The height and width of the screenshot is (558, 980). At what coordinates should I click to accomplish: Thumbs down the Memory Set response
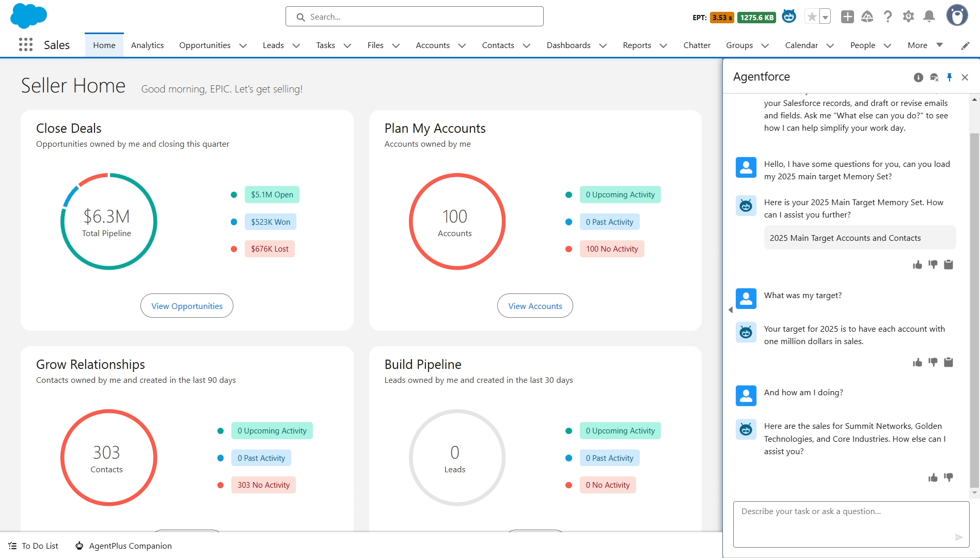tap(933, 265)
